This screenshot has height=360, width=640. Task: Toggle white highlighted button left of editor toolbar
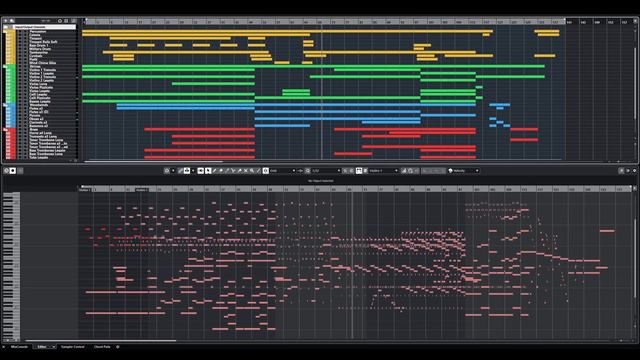click(x=13, y=171)
